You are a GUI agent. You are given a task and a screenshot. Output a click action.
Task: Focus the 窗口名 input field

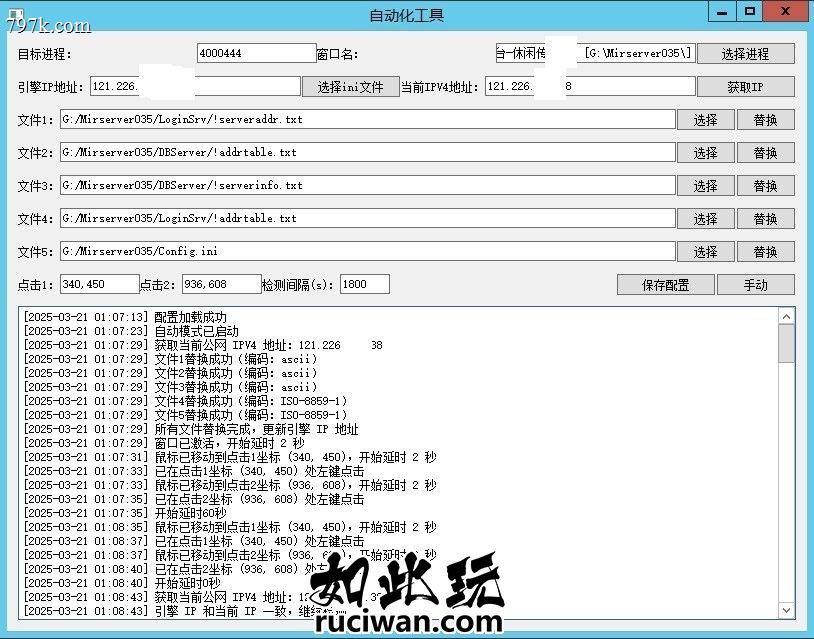point(595,53)
